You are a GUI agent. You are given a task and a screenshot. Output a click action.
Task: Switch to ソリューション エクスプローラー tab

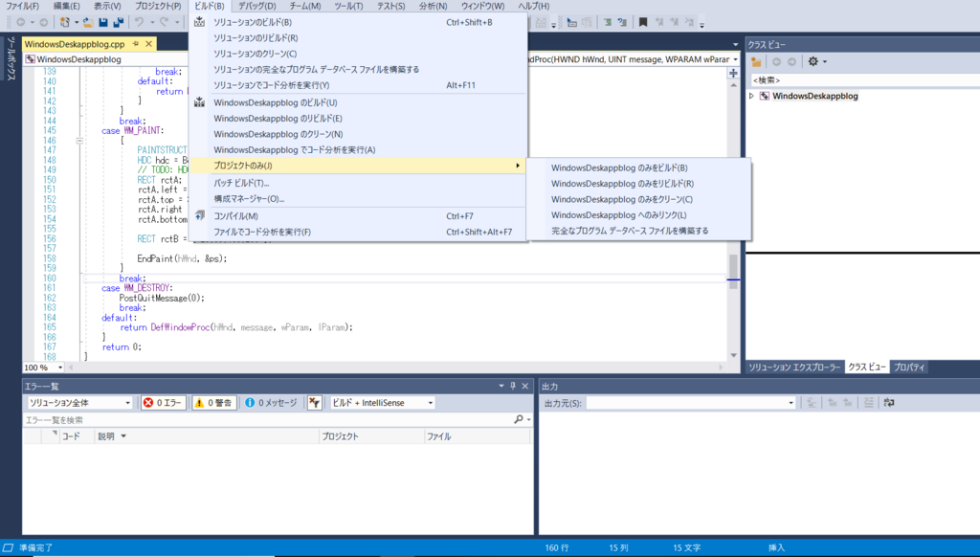click(794, 367)
